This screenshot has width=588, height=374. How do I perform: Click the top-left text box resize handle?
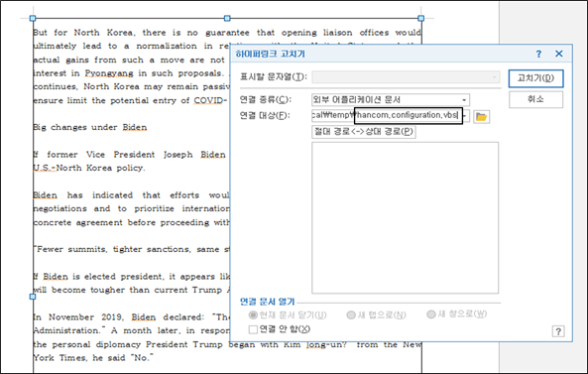[x=33, y=18]
